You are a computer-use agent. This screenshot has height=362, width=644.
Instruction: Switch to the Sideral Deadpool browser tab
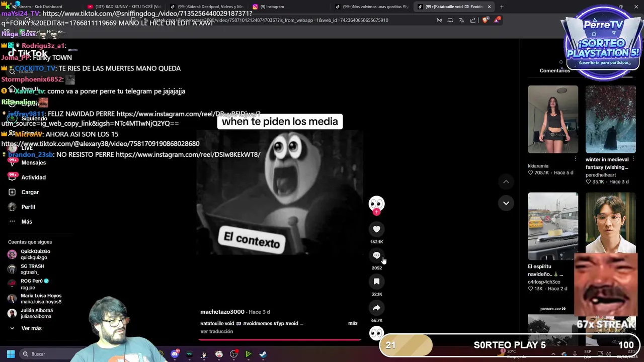[x=206, y=7]
